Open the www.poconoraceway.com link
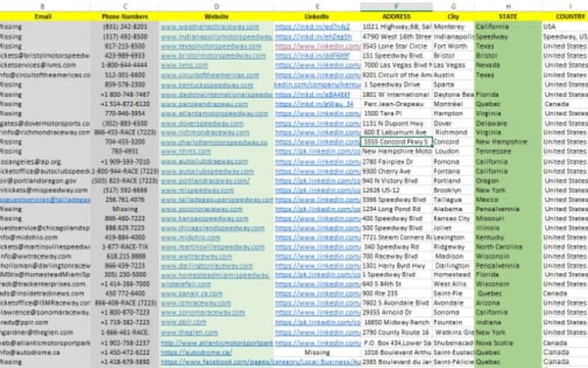Screen dimensions: 588x368 [x=201, y=210]
